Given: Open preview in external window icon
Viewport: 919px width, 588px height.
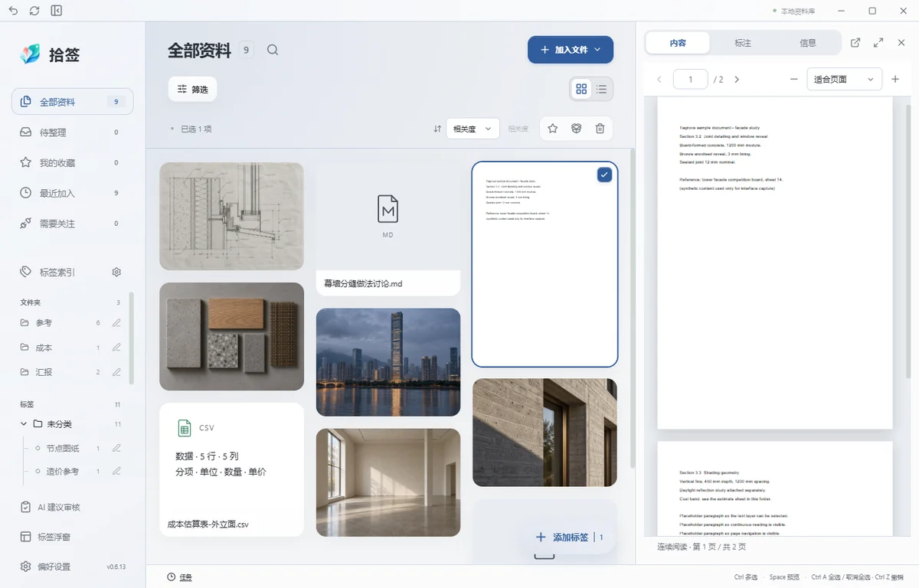Looking at the screenshot, I should [x=855, y=43].
